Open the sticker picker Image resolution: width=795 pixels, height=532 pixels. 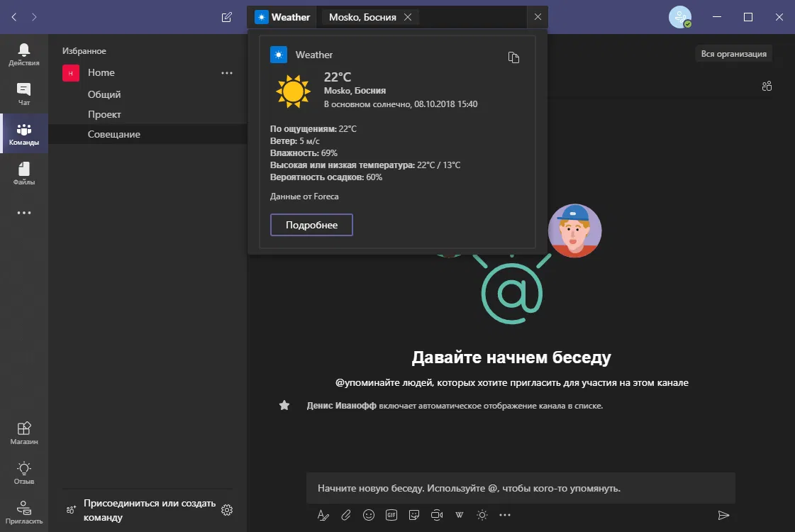tap(414, 515)
